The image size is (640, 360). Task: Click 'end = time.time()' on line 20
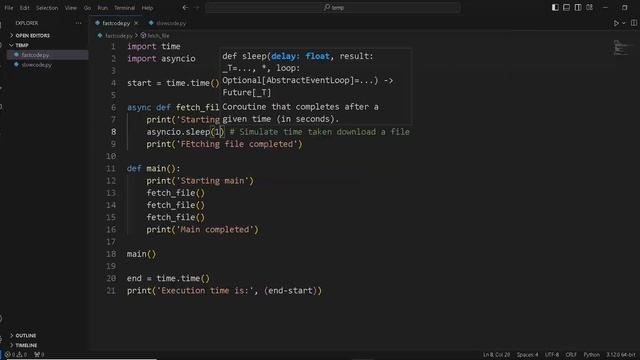click(168, 278)
